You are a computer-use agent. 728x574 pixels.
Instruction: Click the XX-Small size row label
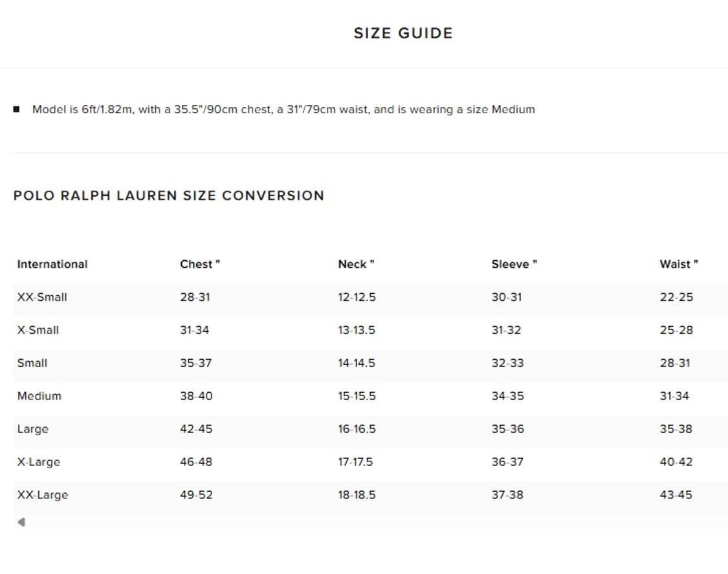[42, 297]
